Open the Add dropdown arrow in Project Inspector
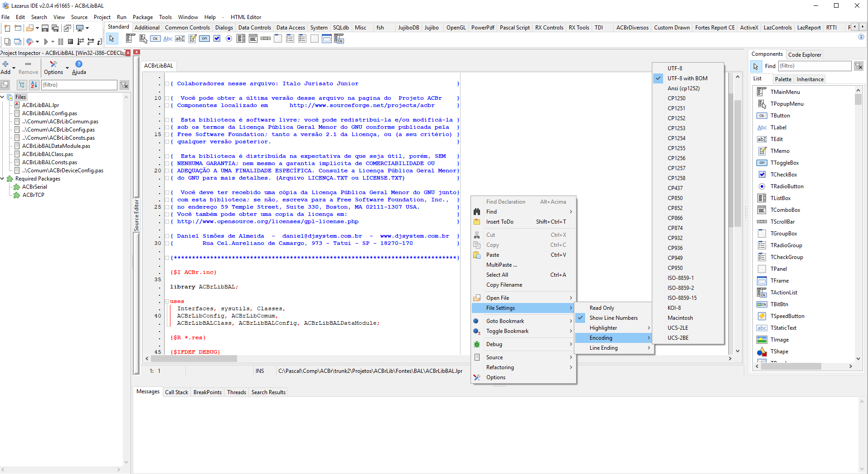868x474 pixels. click(x=14, y=68)
